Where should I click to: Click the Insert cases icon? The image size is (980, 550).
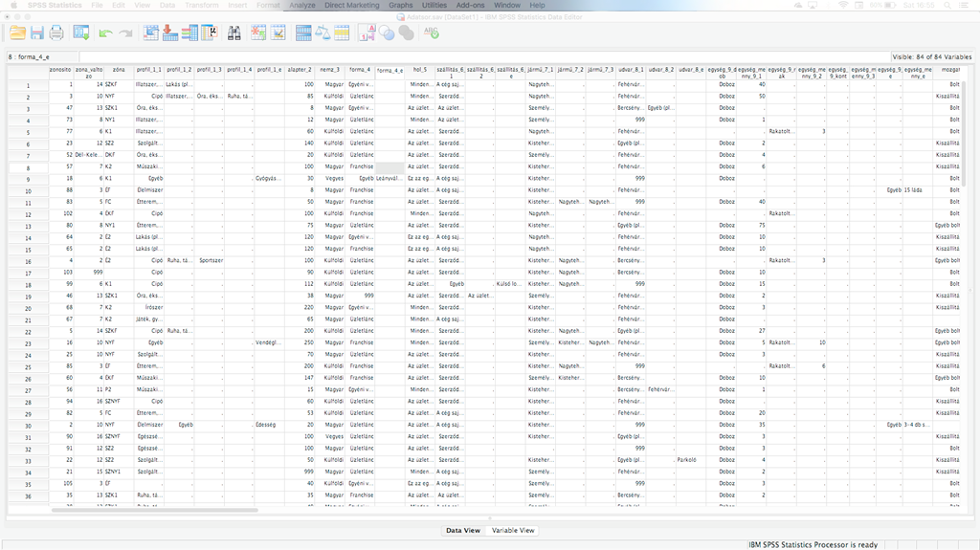[258, 33]
